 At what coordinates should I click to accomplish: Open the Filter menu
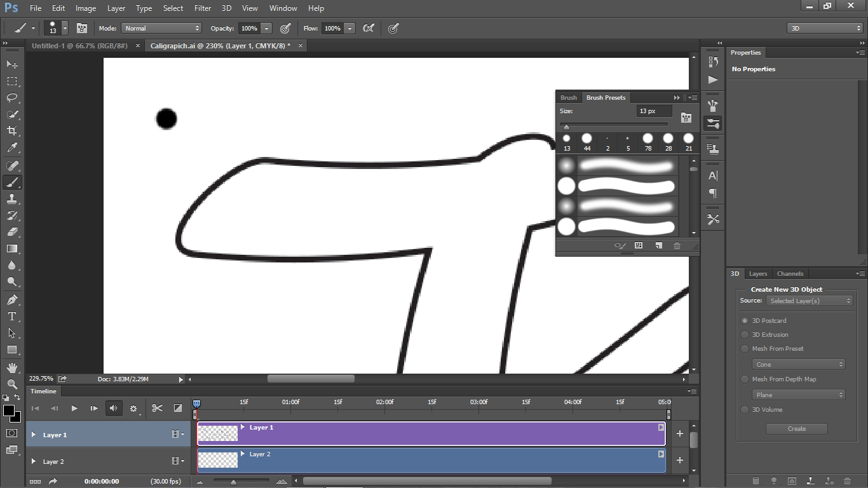coord(202,8)
